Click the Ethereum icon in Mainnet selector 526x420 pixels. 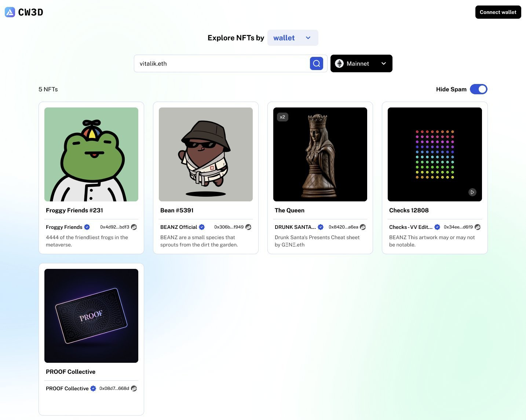click(x=339, y=63)
